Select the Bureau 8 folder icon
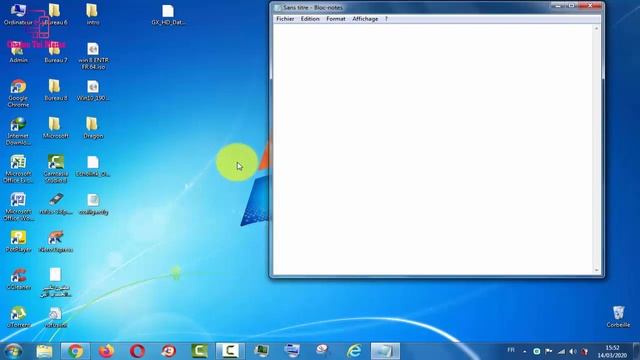 (x=56, y=90)
